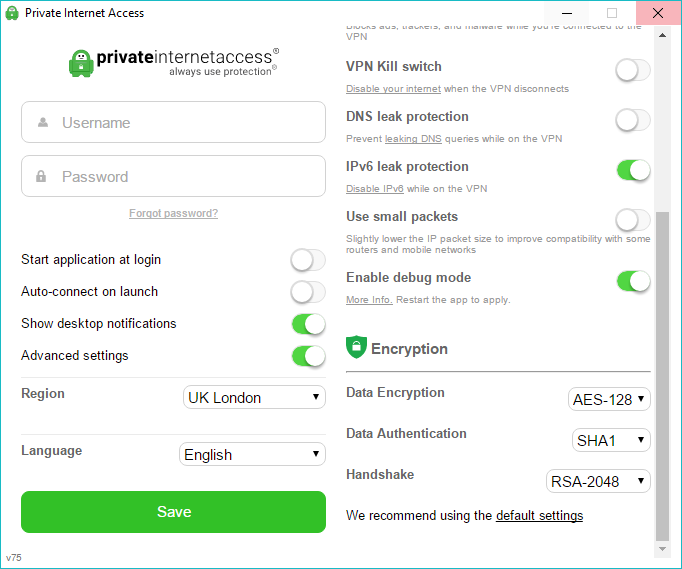Disable the Advanced settings toggle
The height and width of the screenshot is (569, 682).
click(308, 356)
